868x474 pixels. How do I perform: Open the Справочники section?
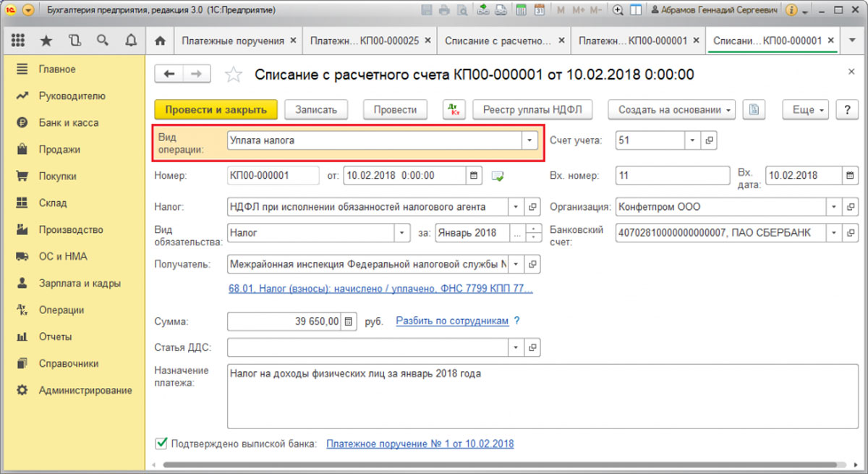pos(69,364)
